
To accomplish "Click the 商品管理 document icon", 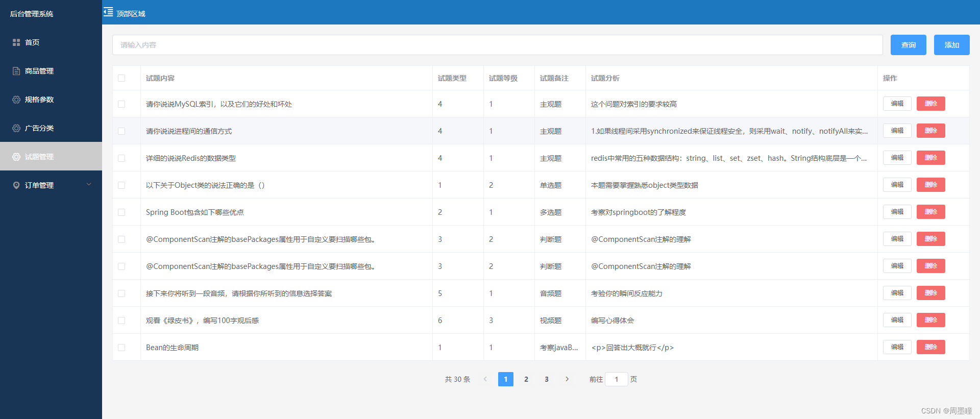I will pyautogui.click(x=16, y=71).
